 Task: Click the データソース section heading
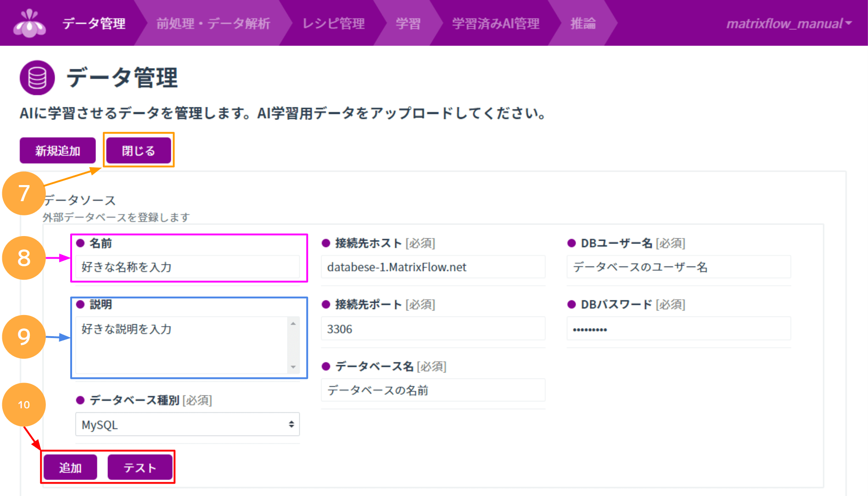coord(80,200)
